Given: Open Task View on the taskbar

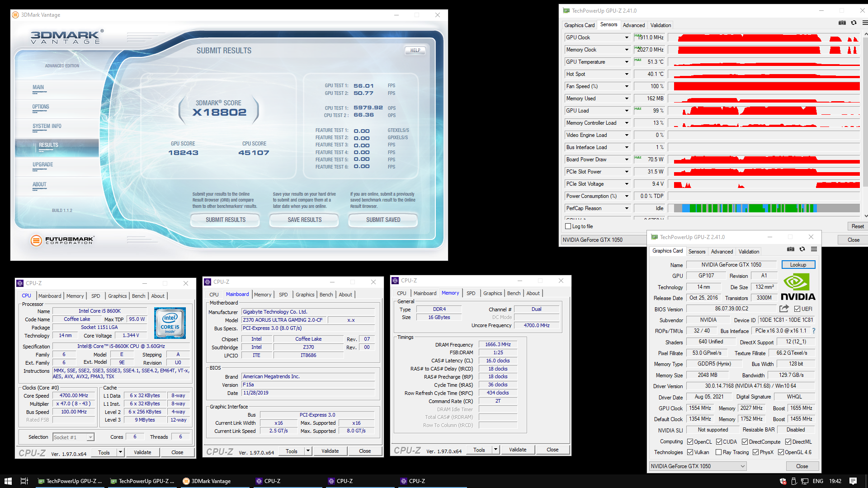Looking at the screenshot, I should tap(24, 481).
